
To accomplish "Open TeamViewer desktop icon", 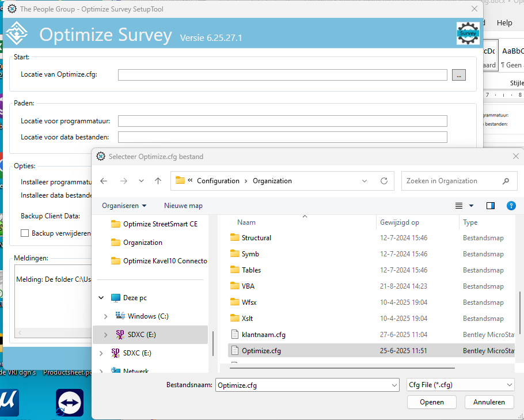I will [70, 403].
